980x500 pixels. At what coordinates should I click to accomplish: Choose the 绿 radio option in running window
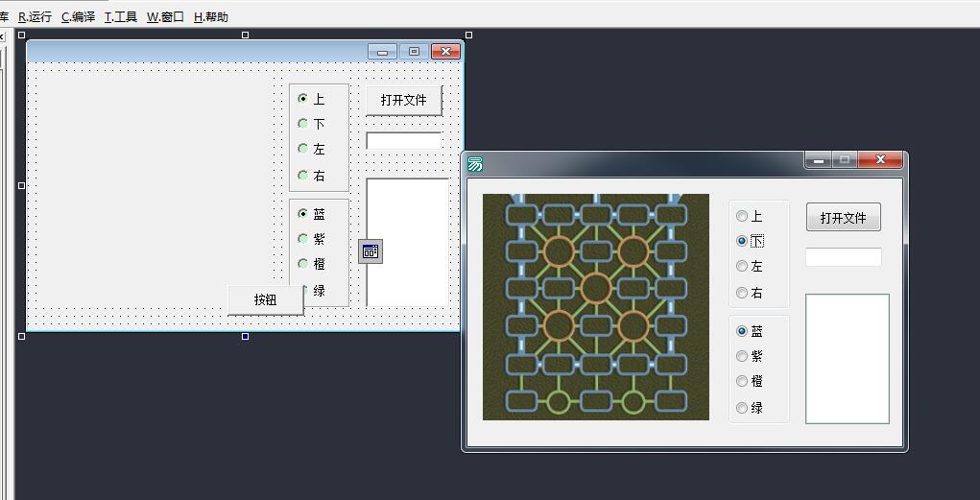[x=742, y=408]
